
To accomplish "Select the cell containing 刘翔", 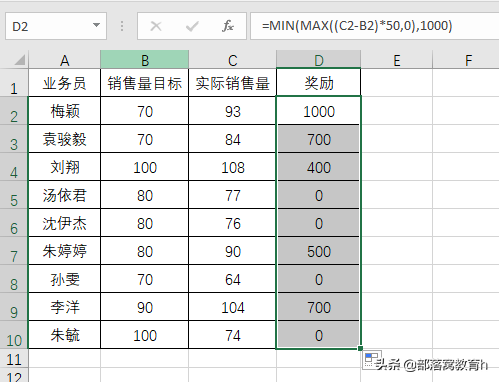I will coord(64,167).
